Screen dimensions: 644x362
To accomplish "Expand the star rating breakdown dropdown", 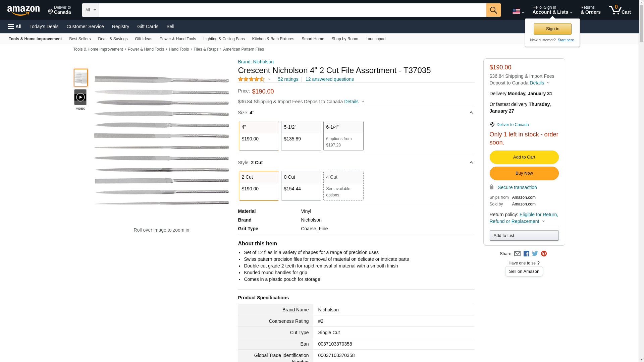I will coord(269,79).
